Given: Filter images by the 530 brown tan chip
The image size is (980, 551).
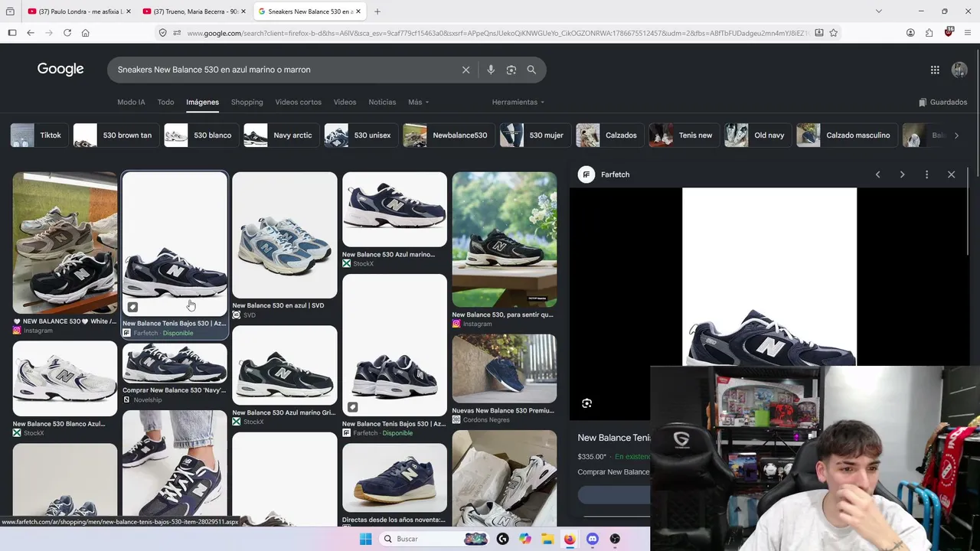Looking at the screenshot, I should click(x=115, y=135).
